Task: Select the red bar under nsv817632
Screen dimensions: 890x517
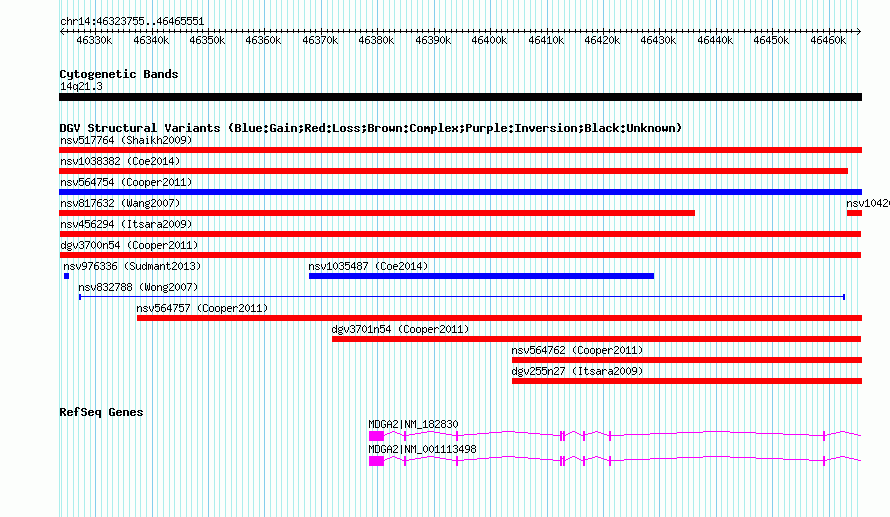Action: (x=377, y=213)
